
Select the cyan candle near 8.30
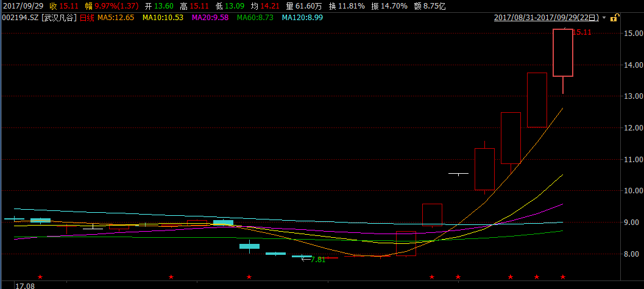tap(249, 246)
